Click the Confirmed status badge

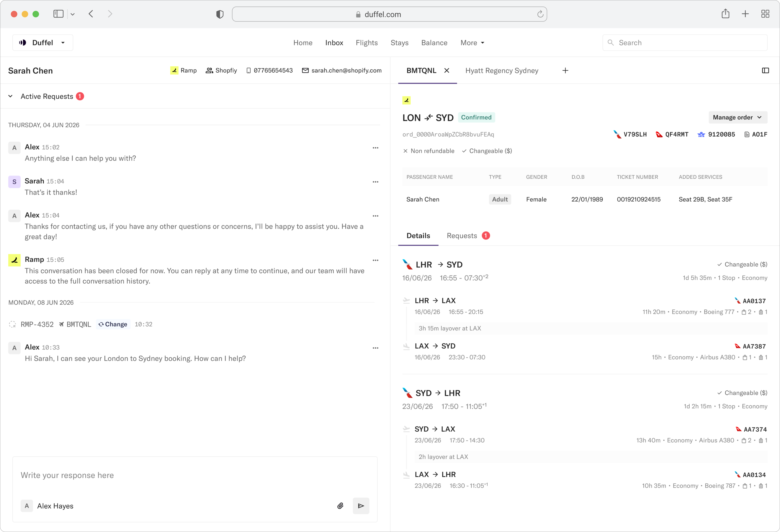click(x=476, y=117)
